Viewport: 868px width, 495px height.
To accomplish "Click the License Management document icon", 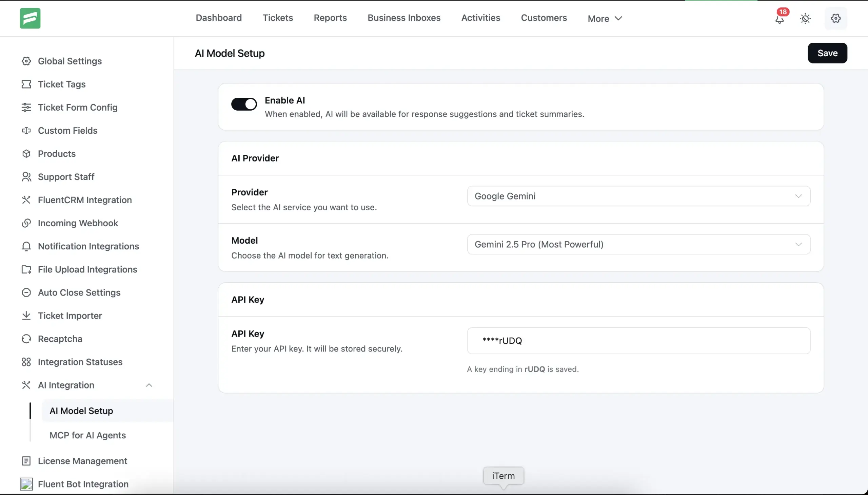I will 26,461.
